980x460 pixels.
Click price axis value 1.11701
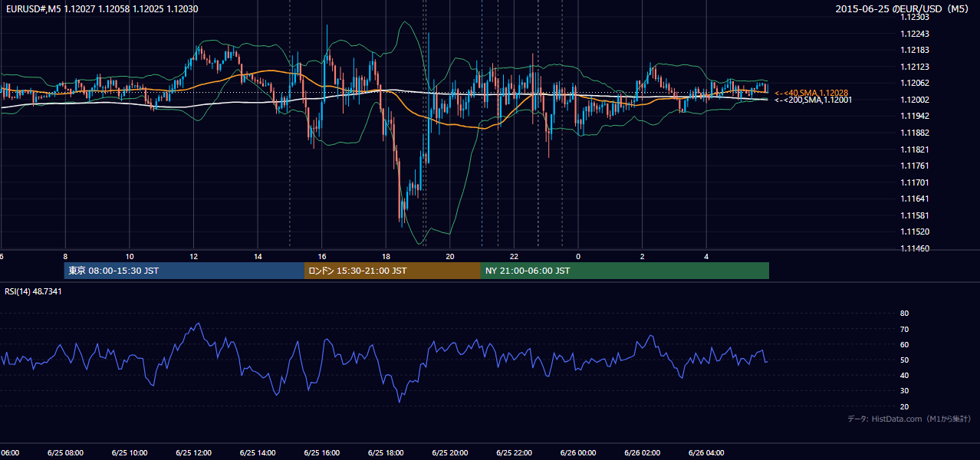(915, 182)
